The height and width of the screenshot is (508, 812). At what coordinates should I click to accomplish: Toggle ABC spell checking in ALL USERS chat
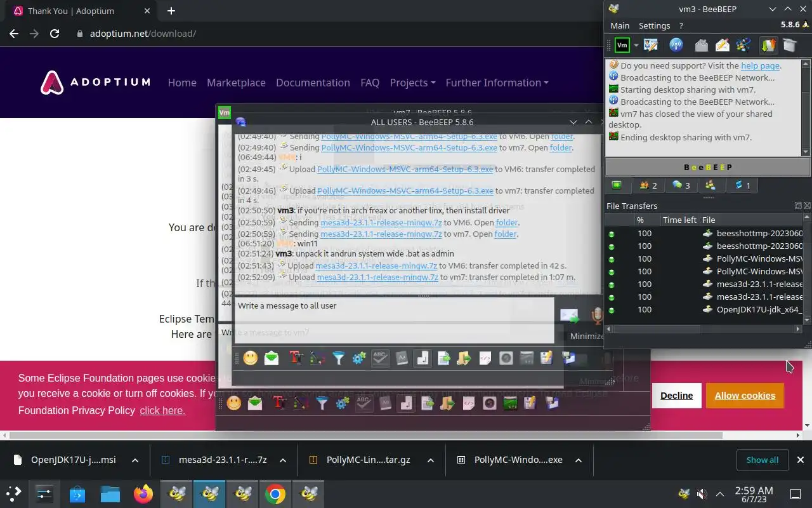(x=380, y=358)
